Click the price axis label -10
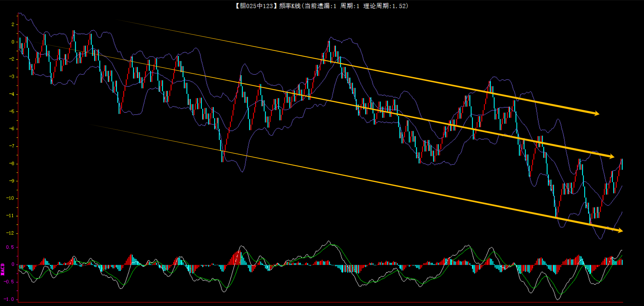 (x=10, y=198)
